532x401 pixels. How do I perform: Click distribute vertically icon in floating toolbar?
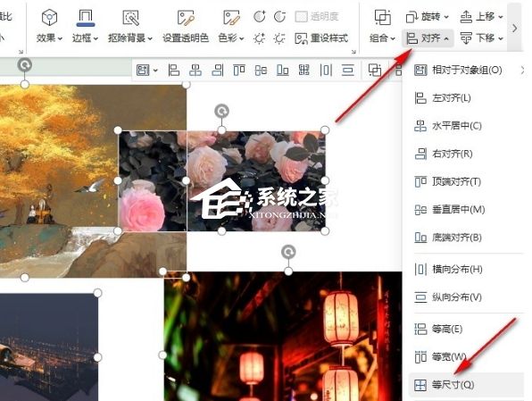pos(347,71)
